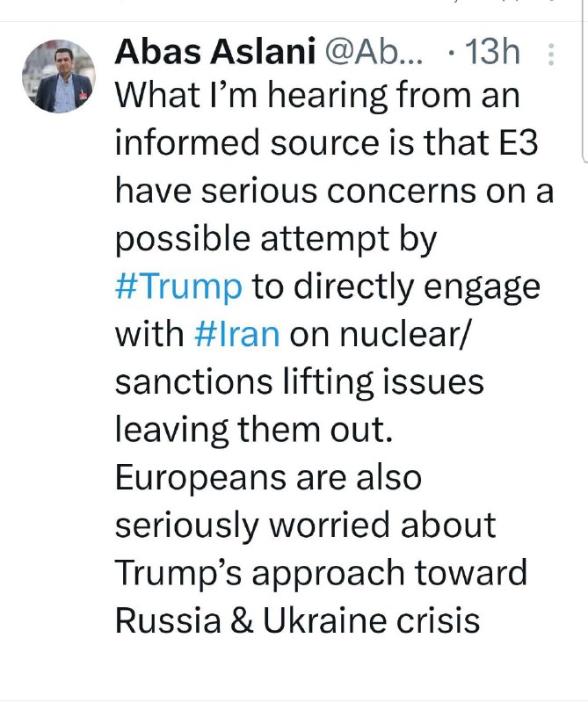Click text 'to directly engage'
The image size is (588, 703).
click(x=396, y=287)
